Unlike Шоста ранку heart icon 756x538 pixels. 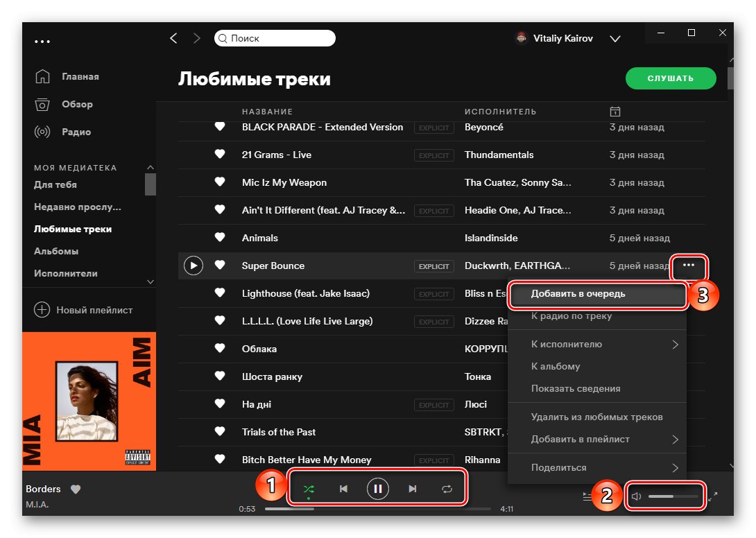pyautogui.click(x=220, y=376)
